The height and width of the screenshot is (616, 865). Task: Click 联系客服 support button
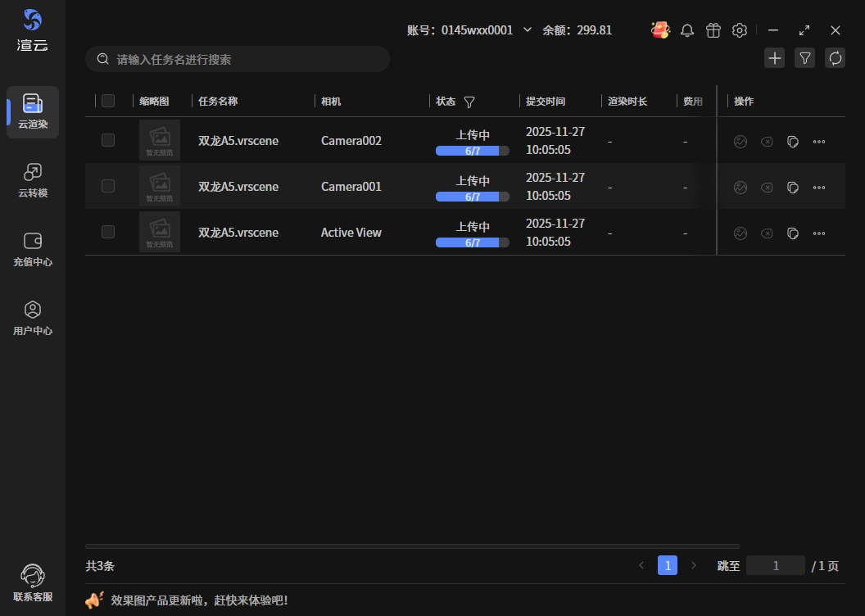(x=33, y=583)
